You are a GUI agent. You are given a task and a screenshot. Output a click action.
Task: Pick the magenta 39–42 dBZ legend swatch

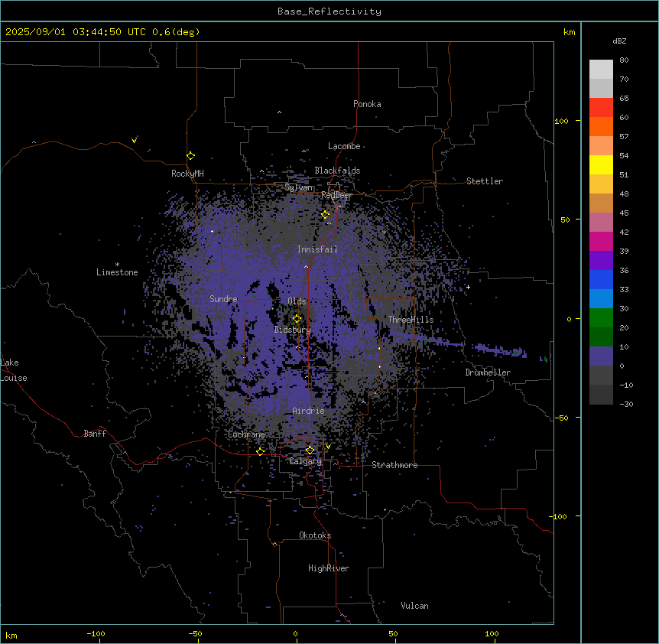coord(601,241)
